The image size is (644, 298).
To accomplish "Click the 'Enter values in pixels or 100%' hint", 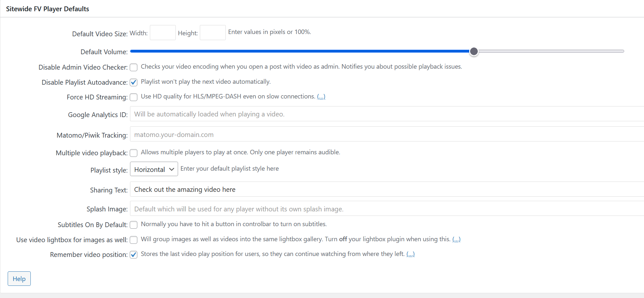I will click(270, 32).
